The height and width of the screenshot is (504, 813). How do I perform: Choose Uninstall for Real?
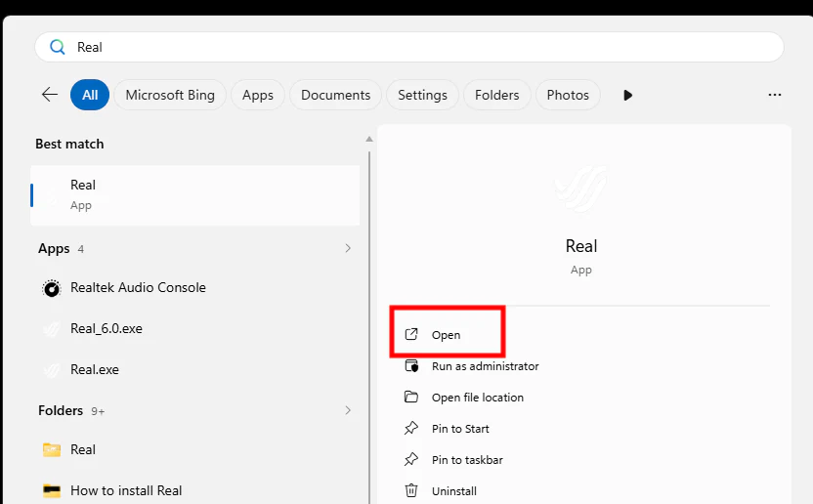coord(454,491)
